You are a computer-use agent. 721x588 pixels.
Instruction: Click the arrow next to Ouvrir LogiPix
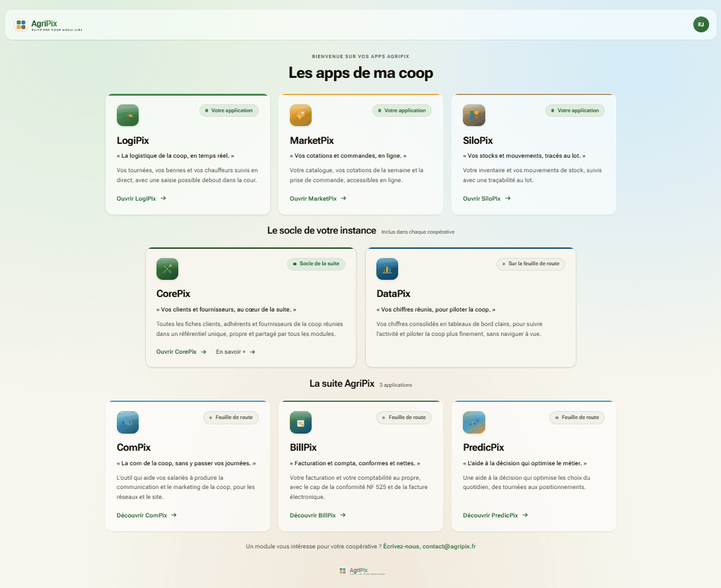(x=163, y=198)
